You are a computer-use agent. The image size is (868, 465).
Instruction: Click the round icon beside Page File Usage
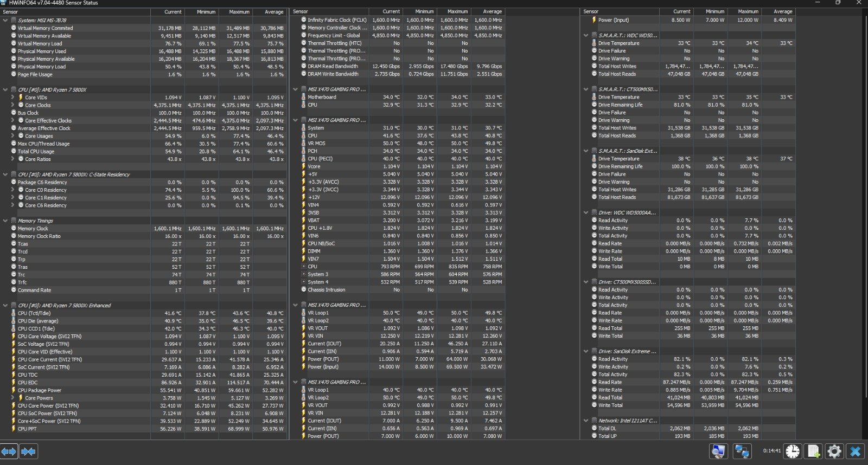(x=14, y=74)
